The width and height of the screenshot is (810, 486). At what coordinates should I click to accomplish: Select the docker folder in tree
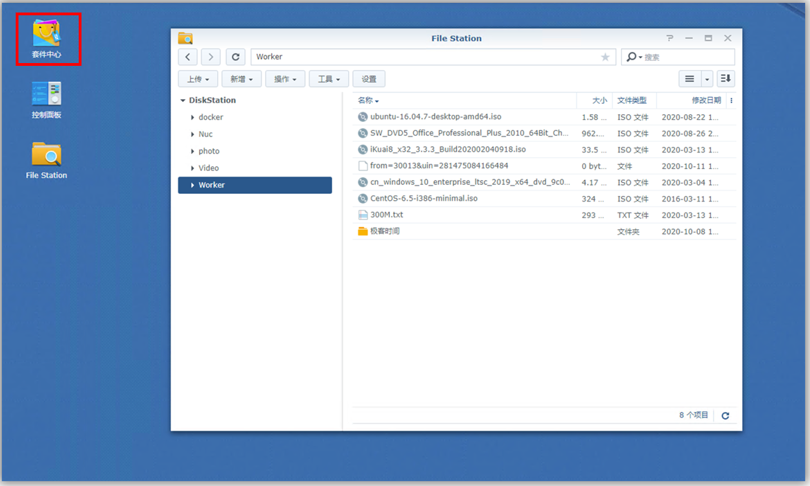tap(211, 117)
